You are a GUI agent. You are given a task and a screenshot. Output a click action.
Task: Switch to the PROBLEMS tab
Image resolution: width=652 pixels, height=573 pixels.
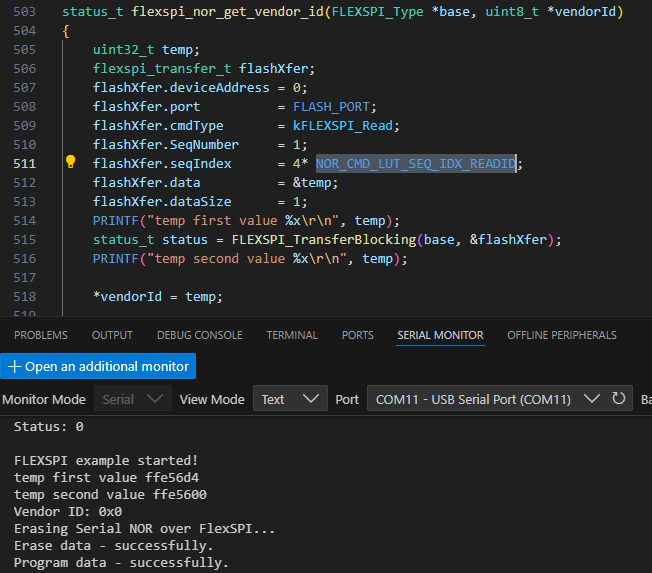pos(41,335)
